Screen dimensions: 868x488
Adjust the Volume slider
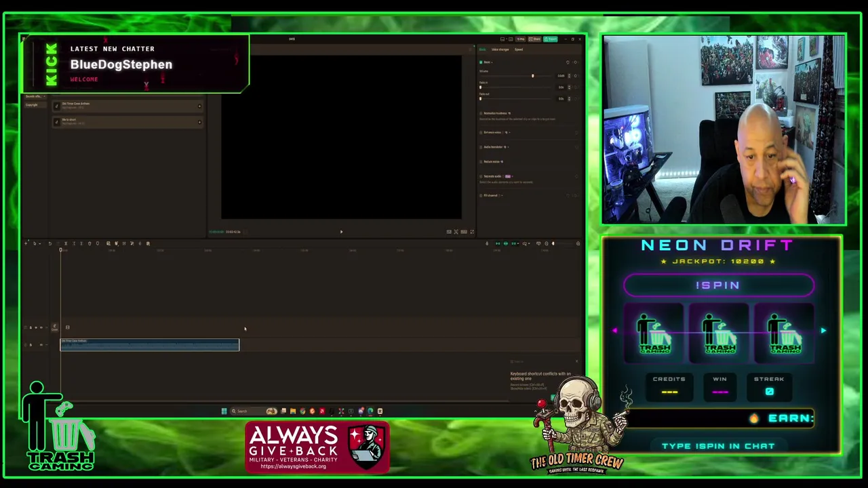[533, 76]
